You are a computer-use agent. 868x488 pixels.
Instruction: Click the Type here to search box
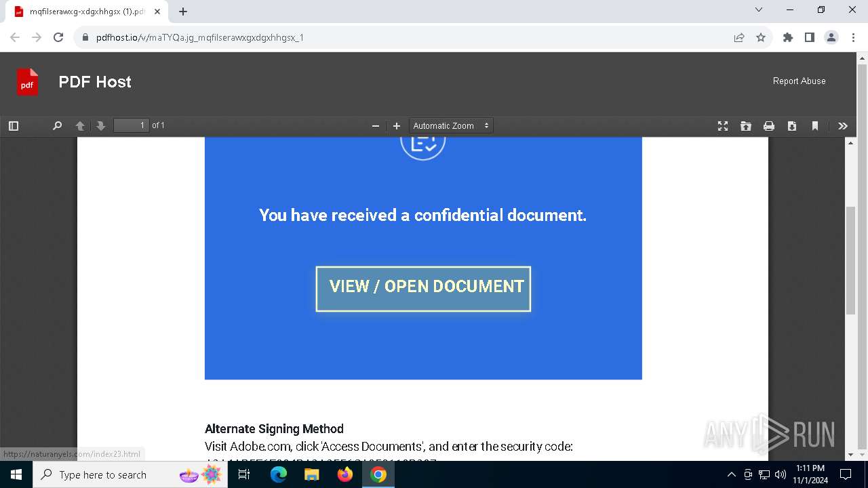coord(129,474)
